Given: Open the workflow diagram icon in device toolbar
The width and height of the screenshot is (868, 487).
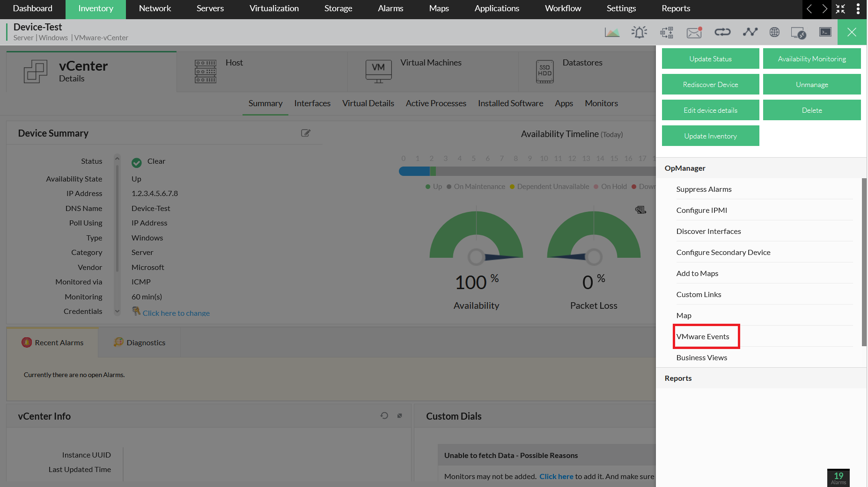Looking at the screenshot, I should pyautogui.click(x=667, y=32).
